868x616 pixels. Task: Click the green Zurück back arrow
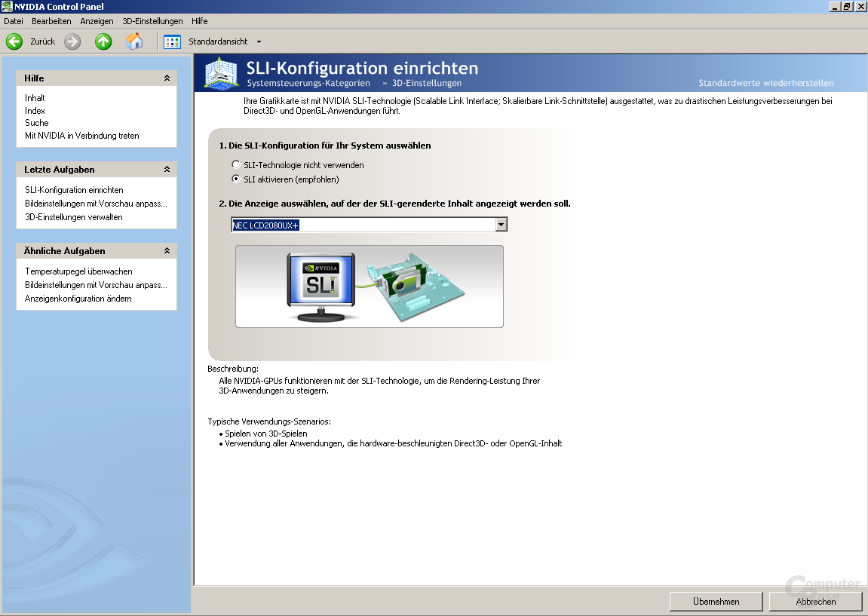pyautogui.click(x=14, y=41)
